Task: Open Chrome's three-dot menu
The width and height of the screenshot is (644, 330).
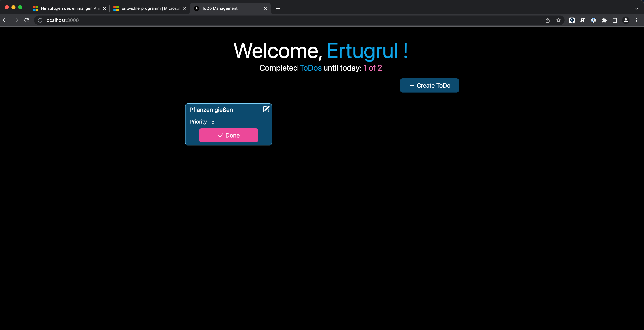Action: (x=636, y=20)
